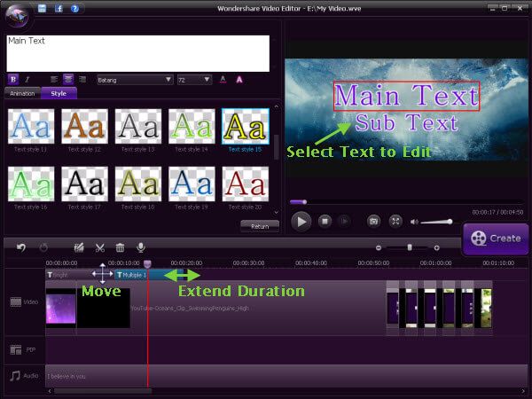The image size is (532, 399).
Task: Select Text style 14 thumbnail
Action: pyautogui.click(x=192, y=127)
